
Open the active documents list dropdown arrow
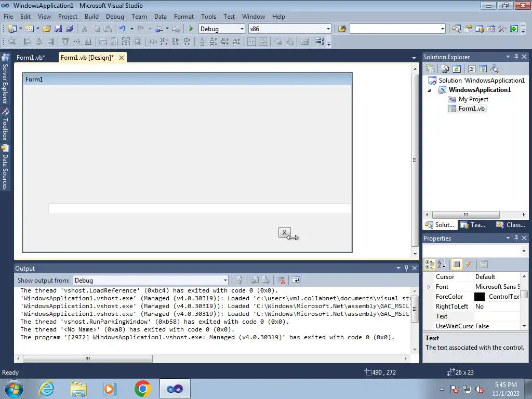414,58
